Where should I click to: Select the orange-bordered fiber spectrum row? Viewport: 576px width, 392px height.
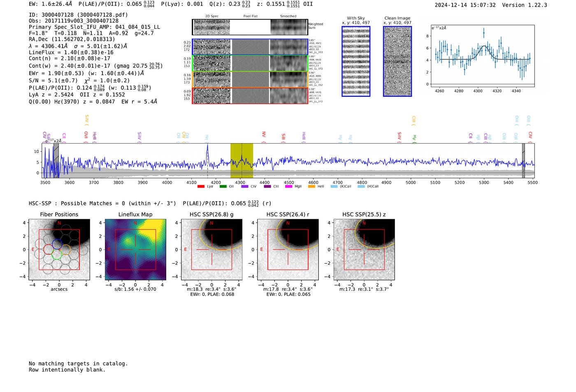pos(250,79)
